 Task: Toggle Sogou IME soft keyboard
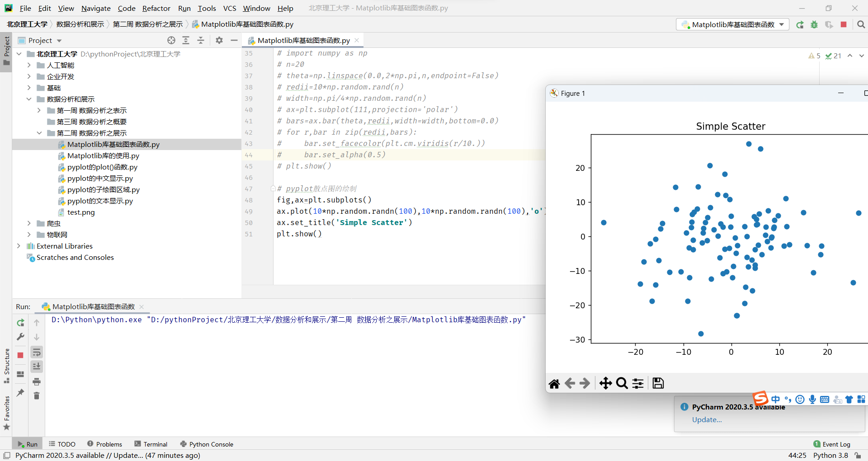tap(825, 399)
